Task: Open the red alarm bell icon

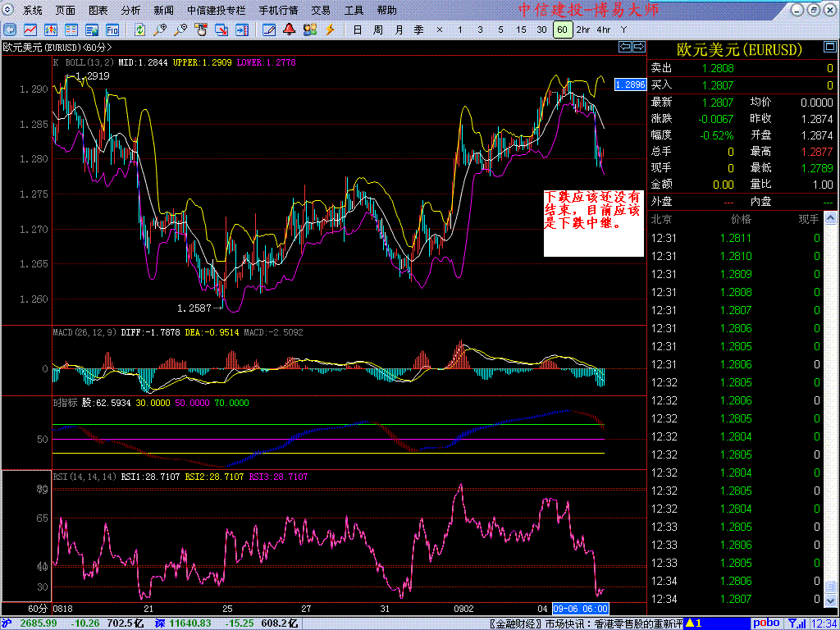Action: point(290,30)
